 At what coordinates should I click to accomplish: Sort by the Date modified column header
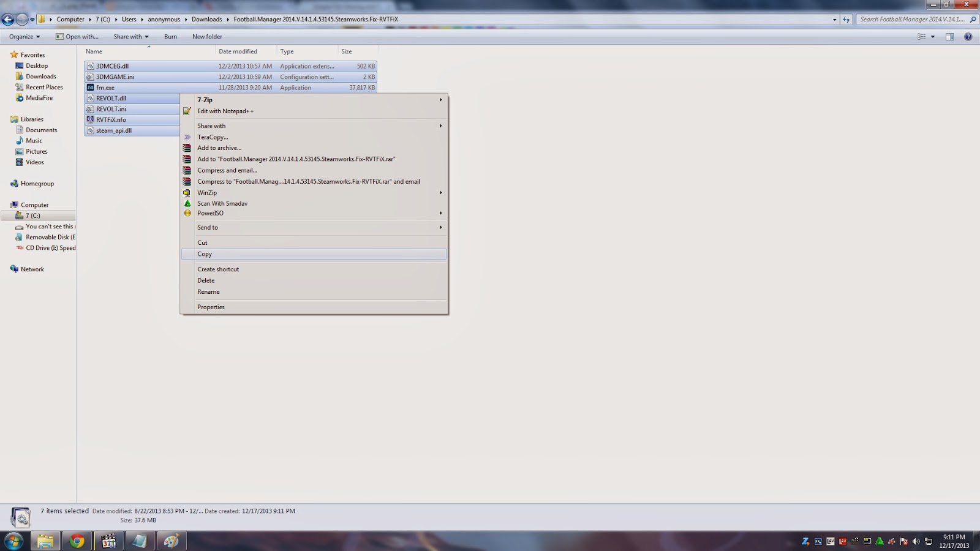click(x=246, y=52)
